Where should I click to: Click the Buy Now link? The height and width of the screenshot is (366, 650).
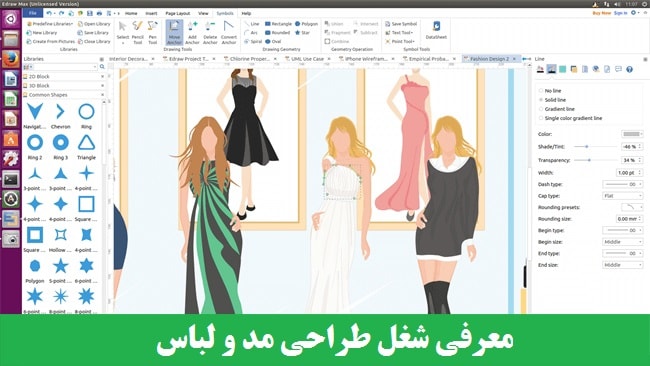click(x=601, y=13)
